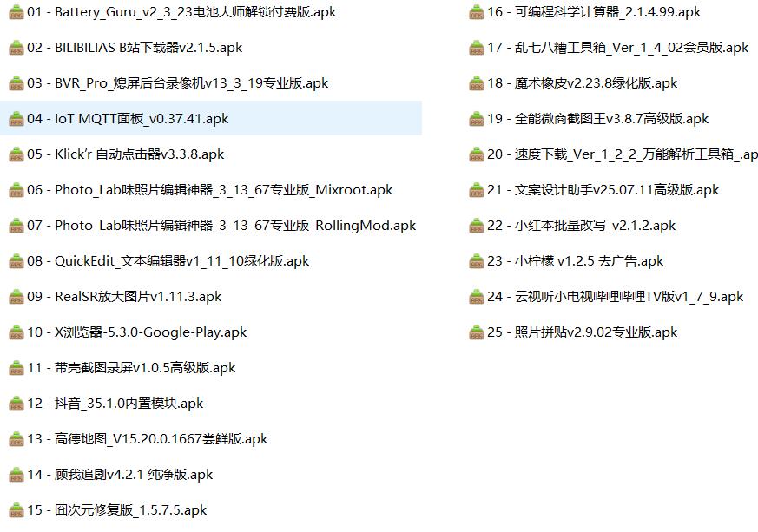Select file name 02 - BILIBILIAS B站下载器v2.1.5.apk

(135, 48)
